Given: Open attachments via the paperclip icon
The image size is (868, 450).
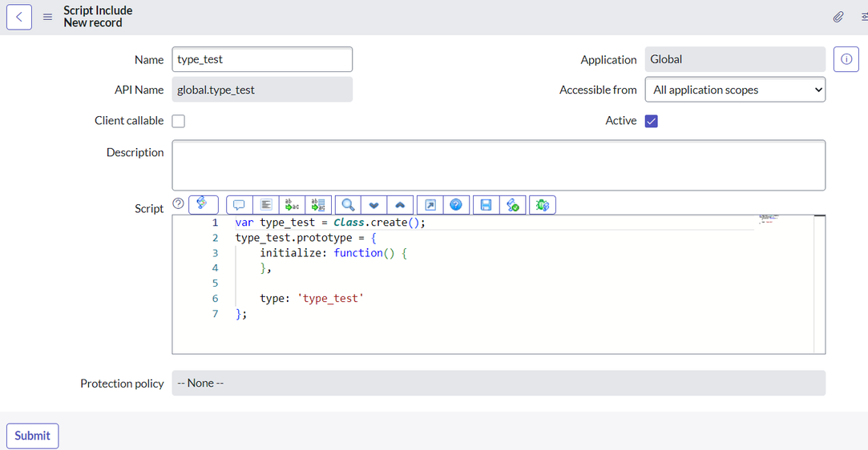Looking at the screenshot, I should [x=838, y=17].
